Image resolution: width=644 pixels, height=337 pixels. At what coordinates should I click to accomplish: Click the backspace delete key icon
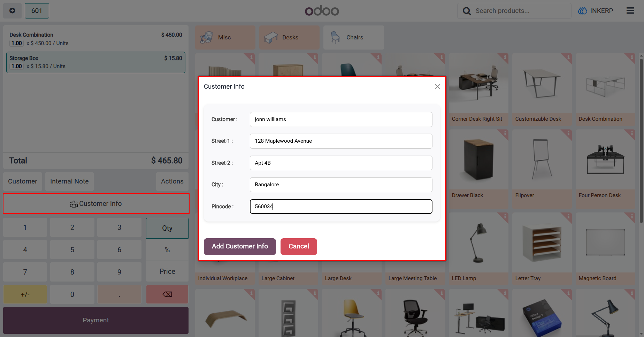[x=167, y=294]
